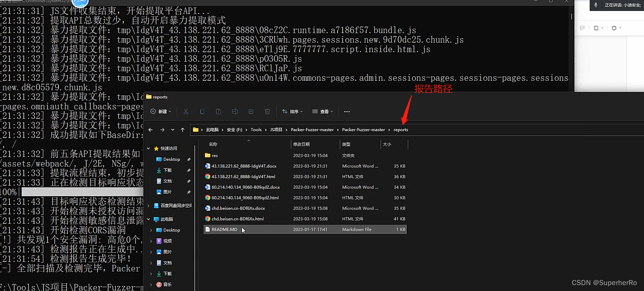The width and height of the screenshot is (644, 291).
Task: Select file 43.138.221.62_8888-IdgV4T.html
Action: (x=243, y=177)
